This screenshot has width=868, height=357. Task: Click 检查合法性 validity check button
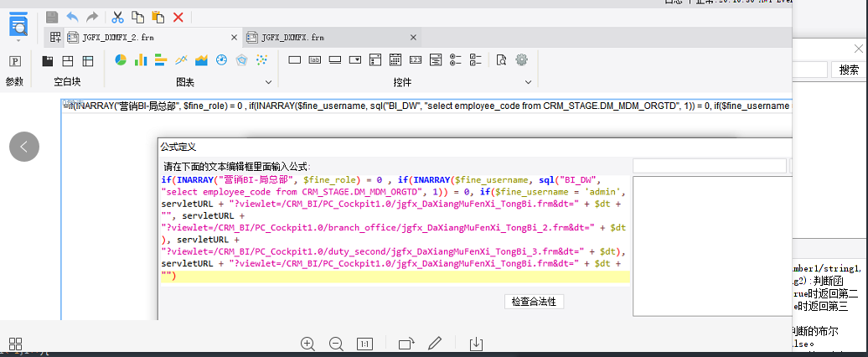534,302
